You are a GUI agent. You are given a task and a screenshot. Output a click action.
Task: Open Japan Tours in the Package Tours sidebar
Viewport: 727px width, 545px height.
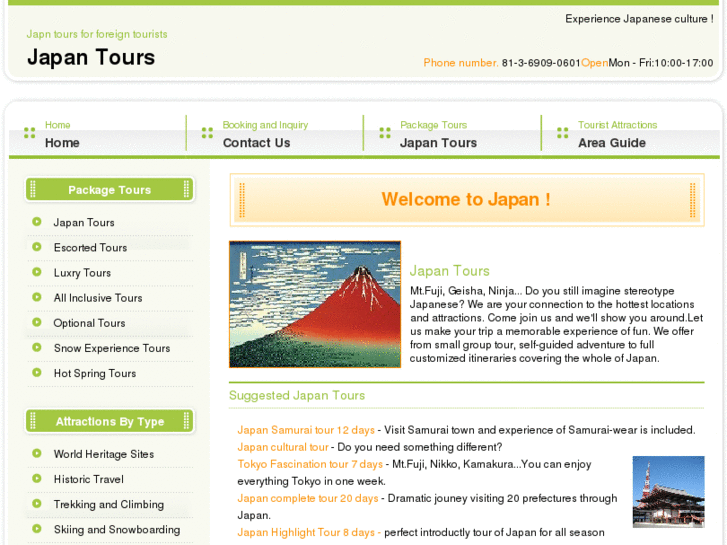(x=84, y=223)
